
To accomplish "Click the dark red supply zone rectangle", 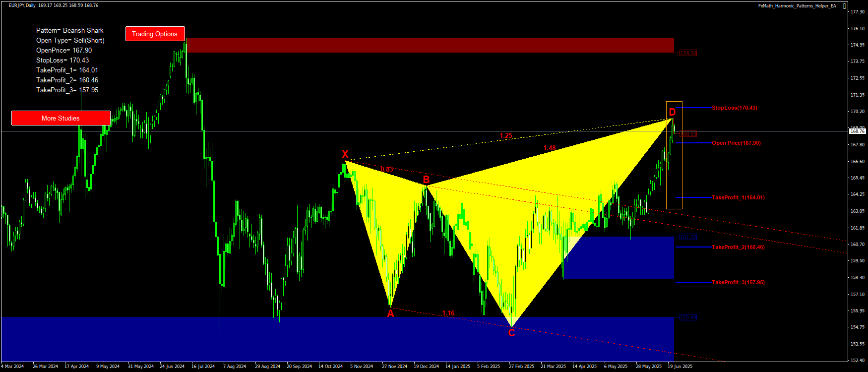I will coord(430,45).
